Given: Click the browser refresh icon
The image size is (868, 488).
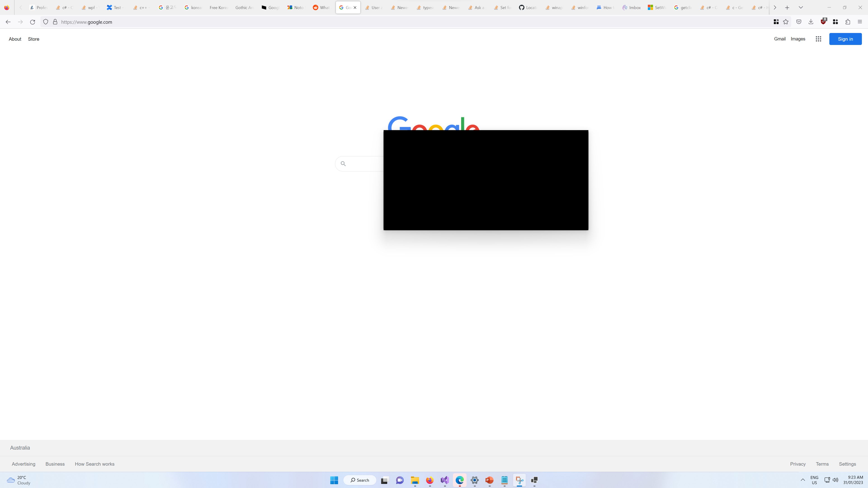Looking at the screenshot, I should (x=32, y=22).
